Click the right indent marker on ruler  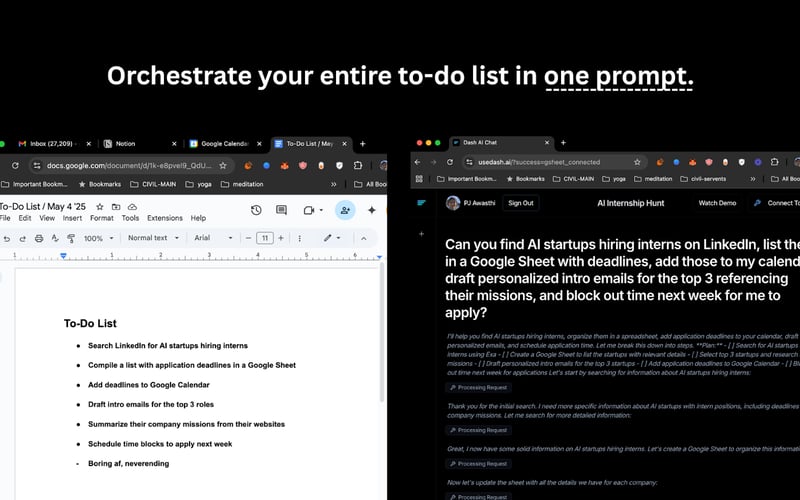(x=379, y=257)
